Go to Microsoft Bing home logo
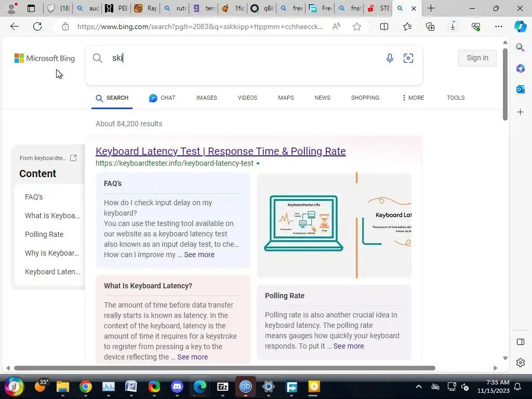 [x=45, y=58]
